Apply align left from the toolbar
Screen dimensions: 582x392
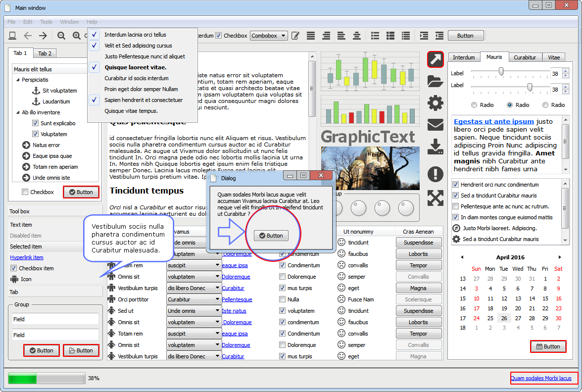341,36
